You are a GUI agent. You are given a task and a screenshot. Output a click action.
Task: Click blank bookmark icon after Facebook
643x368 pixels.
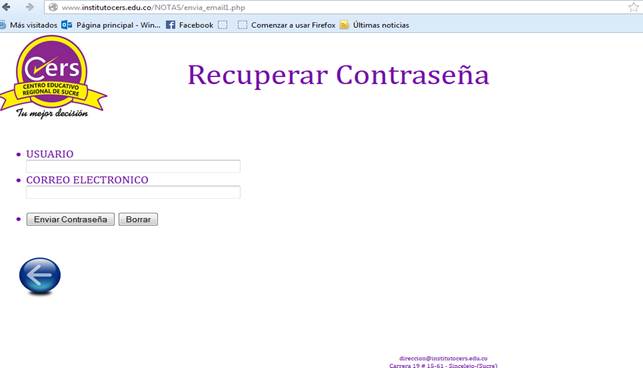[223, 25]
